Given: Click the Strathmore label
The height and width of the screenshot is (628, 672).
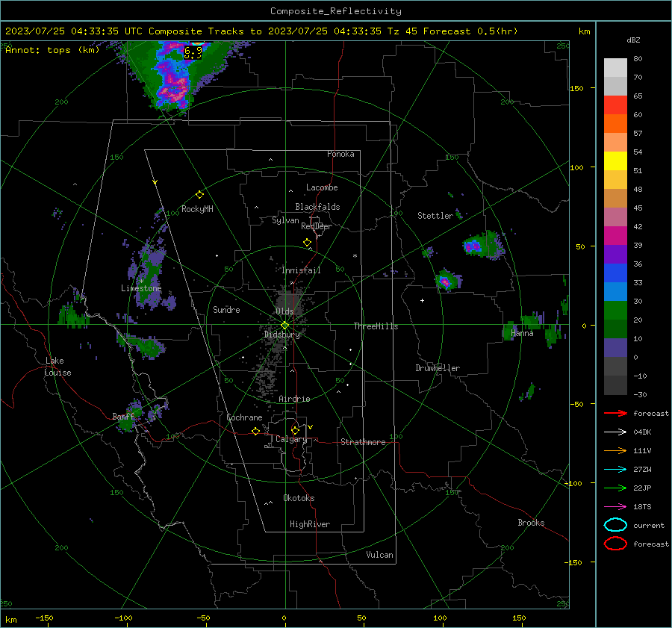Looking at the screenshot, I should (x=363, y=442).
